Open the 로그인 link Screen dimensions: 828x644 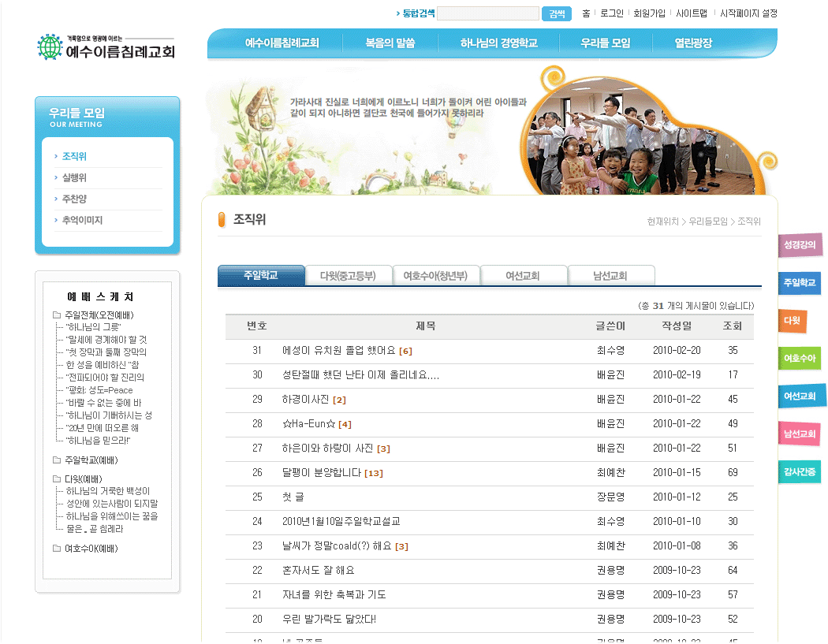(611, 13)
